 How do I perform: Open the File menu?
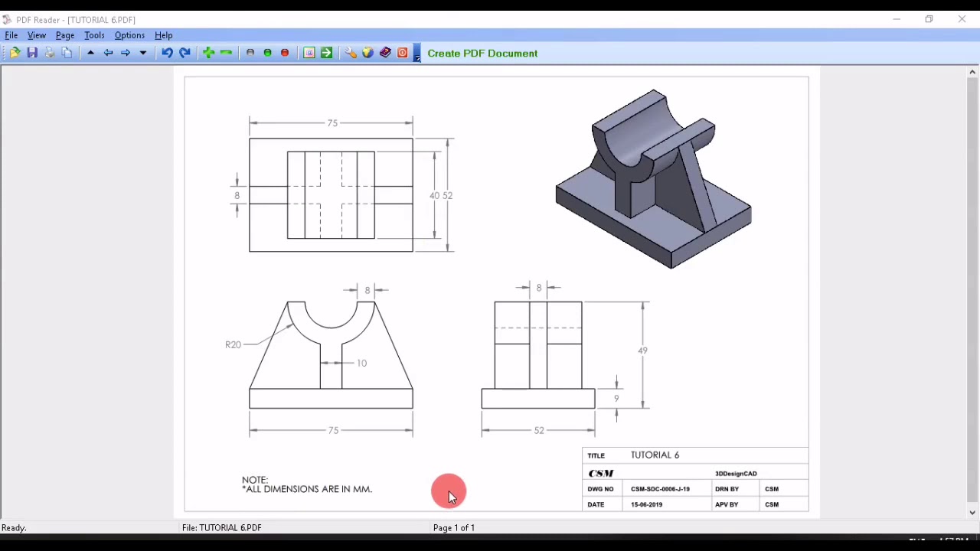point(11,35)
